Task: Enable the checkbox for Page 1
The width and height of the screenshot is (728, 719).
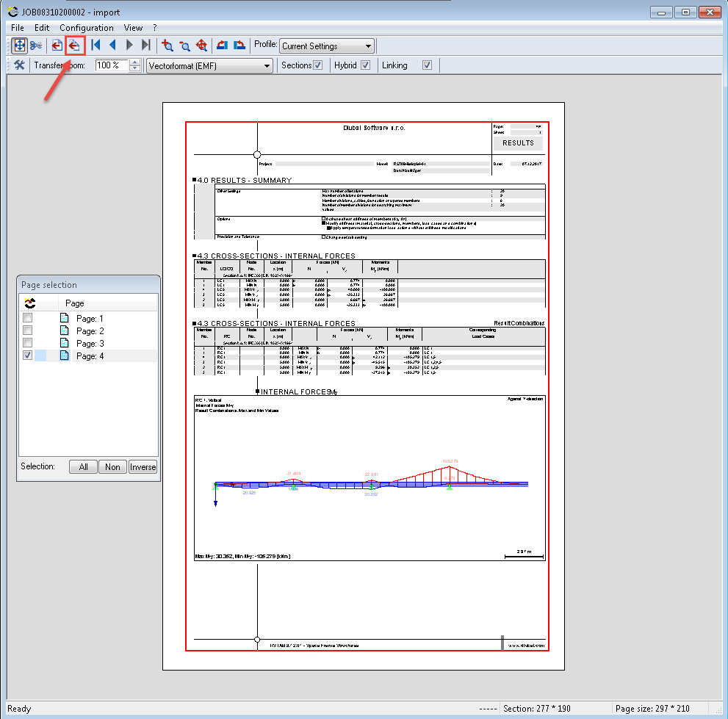Action: 27,317
